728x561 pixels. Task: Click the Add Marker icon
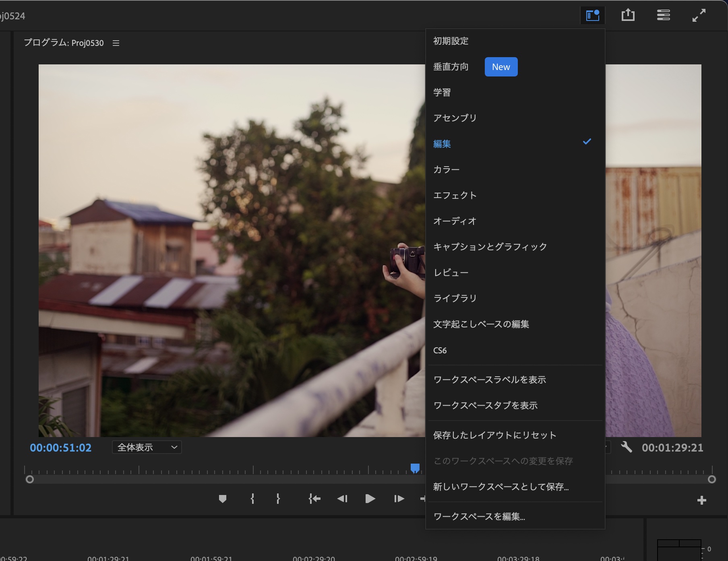[222, 499]
